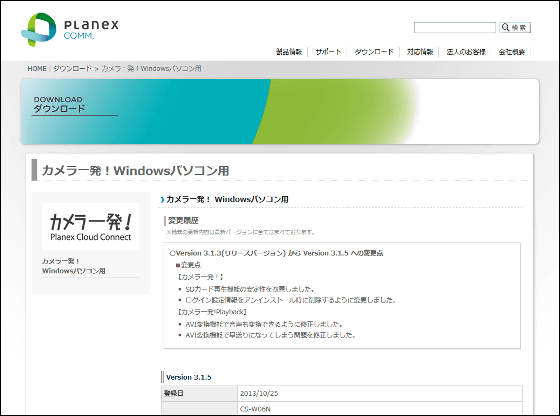Screen dimensions: 560x416
Task: Click the 【カメラ一発!Playback】 heading
Action: (212, 312)
